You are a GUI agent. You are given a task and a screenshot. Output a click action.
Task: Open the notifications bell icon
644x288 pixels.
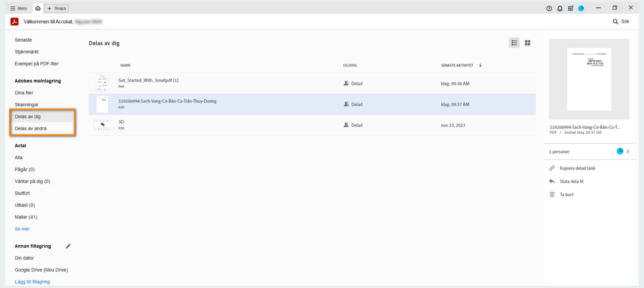tap(560, 8)
